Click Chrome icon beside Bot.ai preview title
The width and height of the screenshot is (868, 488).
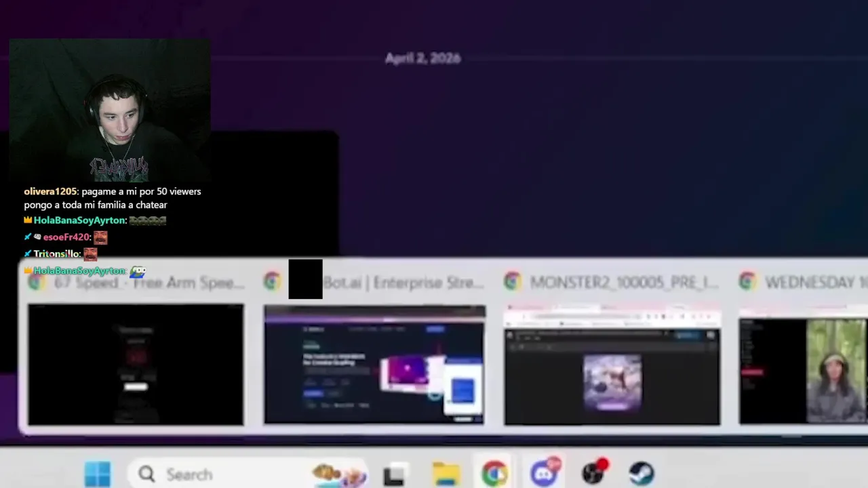273,282
